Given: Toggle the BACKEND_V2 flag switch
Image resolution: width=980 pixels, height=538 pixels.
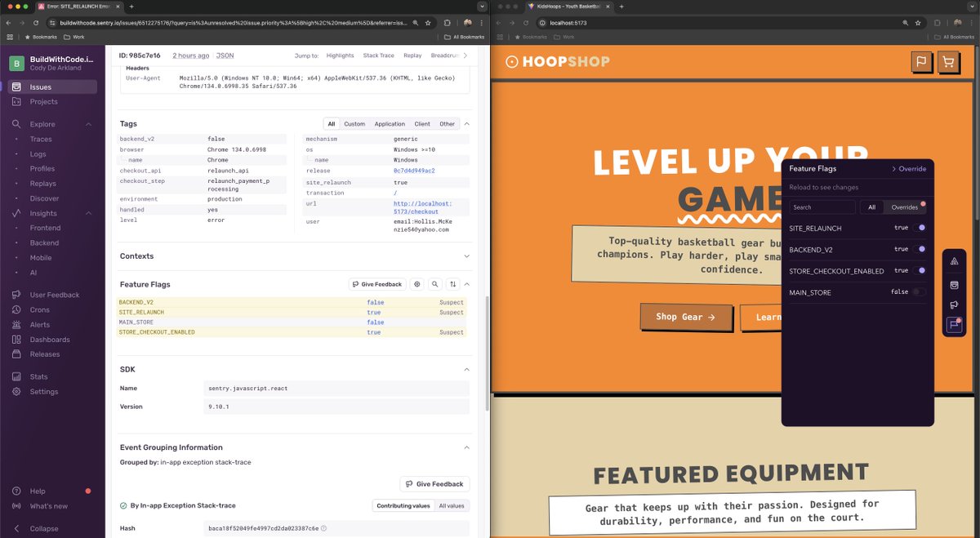Looking at the screenshot, I should tap(920, 249).
